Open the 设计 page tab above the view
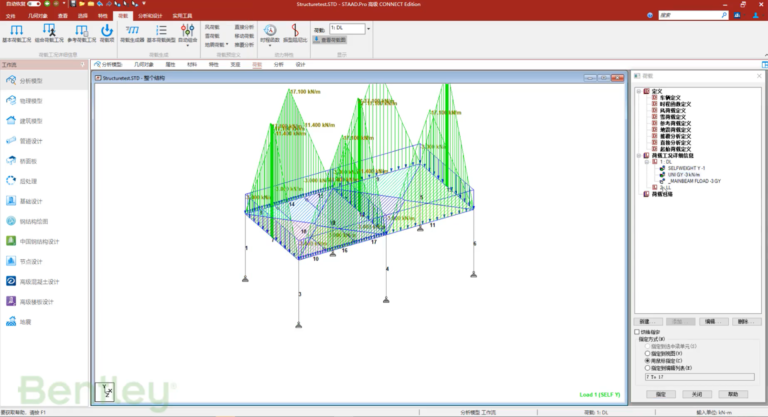768x417 pixels. pos(300,65)
